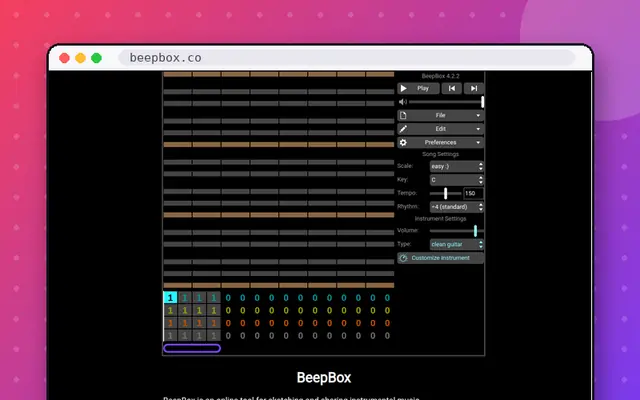The width and height of the screenshot is (640, 400).
Task: Select bar 16 in the cyan channel
Action: coord(387,298)
